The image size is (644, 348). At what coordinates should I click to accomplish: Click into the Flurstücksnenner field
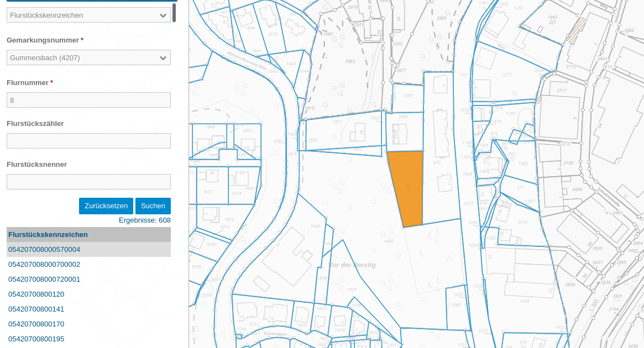coord(88,182)
